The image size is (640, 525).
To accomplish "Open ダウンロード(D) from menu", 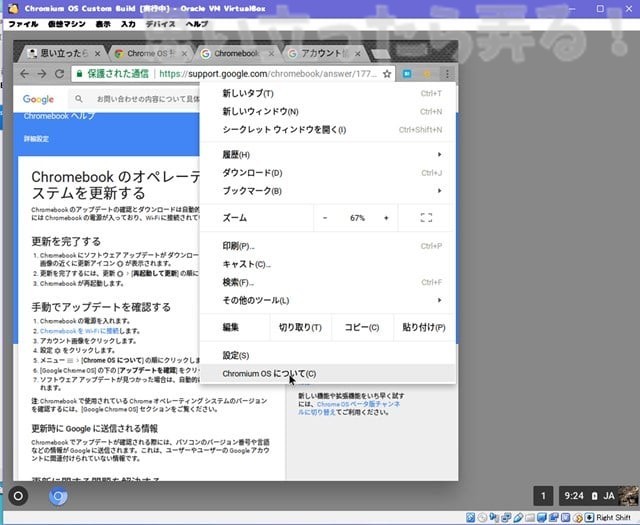I will pos(328,173).
